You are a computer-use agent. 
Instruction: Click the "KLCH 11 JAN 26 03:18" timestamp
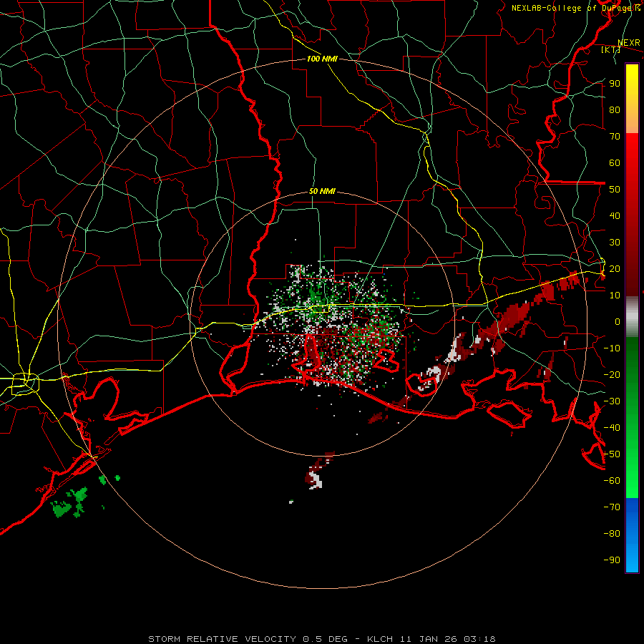pos(431,639)
